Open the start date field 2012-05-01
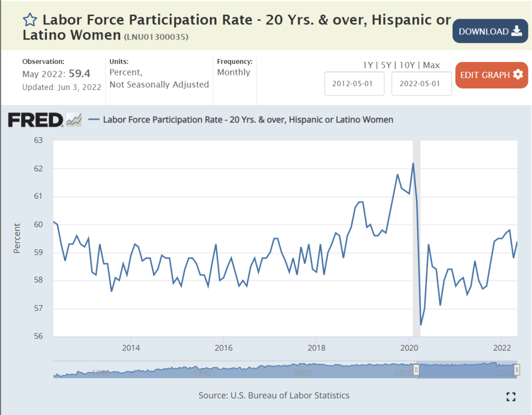This screenshot has width=532, height=415. (x=354, y=84)
